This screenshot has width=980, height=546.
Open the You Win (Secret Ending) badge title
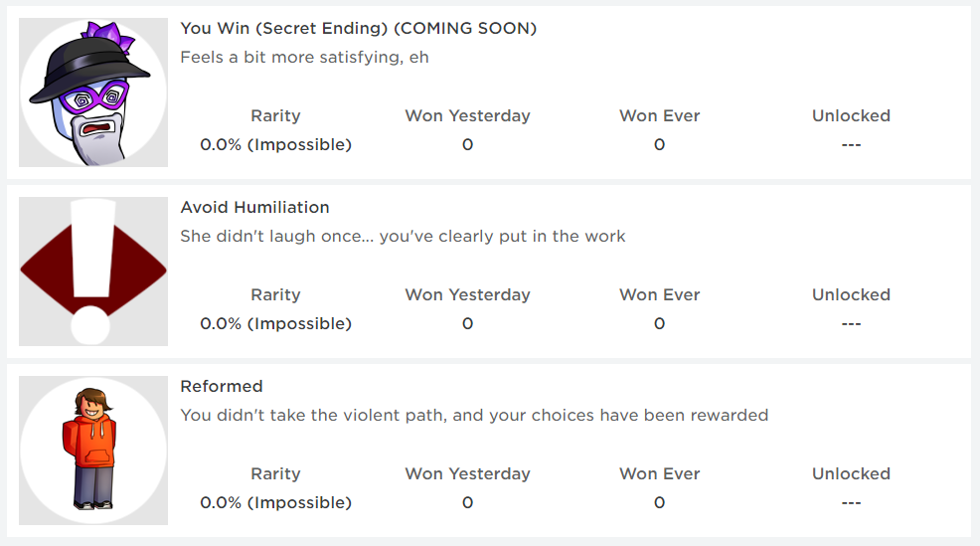[x=358, y=29]
